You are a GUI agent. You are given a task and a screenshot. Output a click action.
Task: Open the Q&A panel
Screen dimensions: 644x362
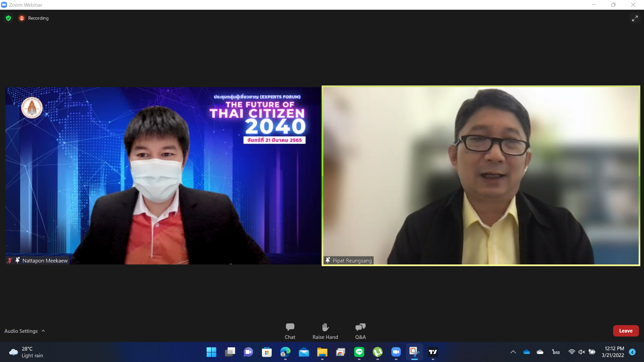[x=360, y=331]
